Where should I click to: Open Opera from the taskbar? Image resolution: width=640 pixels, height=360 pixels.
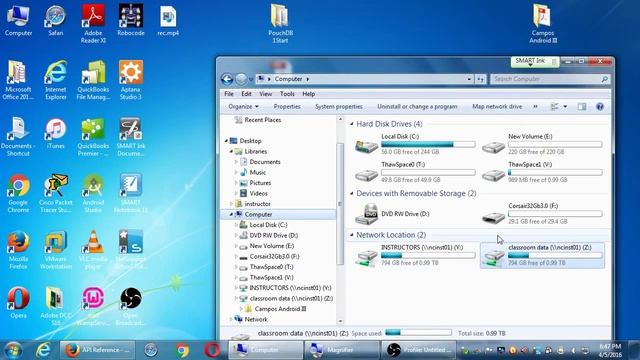[x=212, y=350]
